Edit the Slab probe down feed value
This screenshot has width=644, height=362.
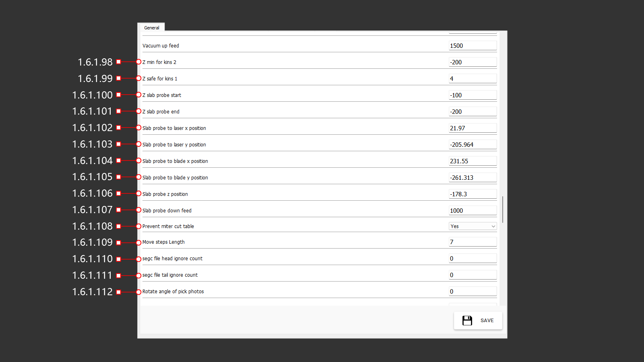(473, 211)
